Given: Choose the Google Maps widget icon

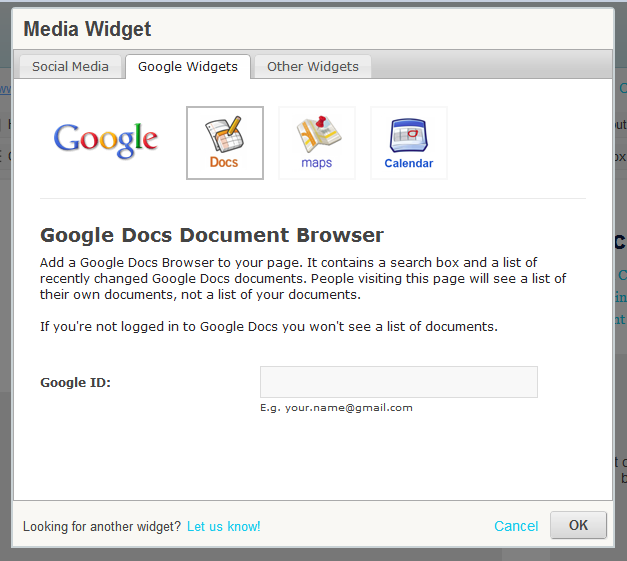Looking at the screenshot, I should (x=317, y=143).
